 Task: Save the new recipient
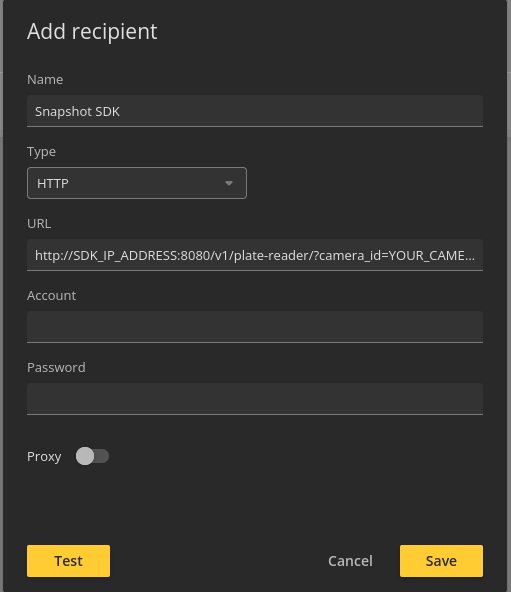click(441, 561)
